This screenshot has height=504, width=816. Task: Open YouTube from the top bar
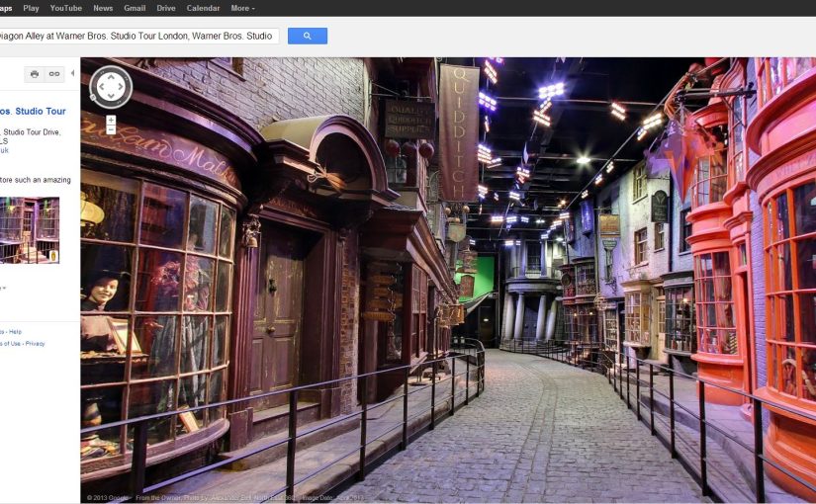(x=66, y=8)
